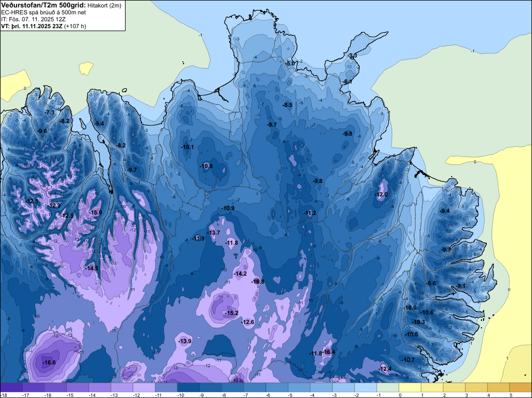Image resolution: width=532 pixels, height=398 pixels.
Task: Click the legend swatch between -17 and -16
Action: (x=33, y=387)
